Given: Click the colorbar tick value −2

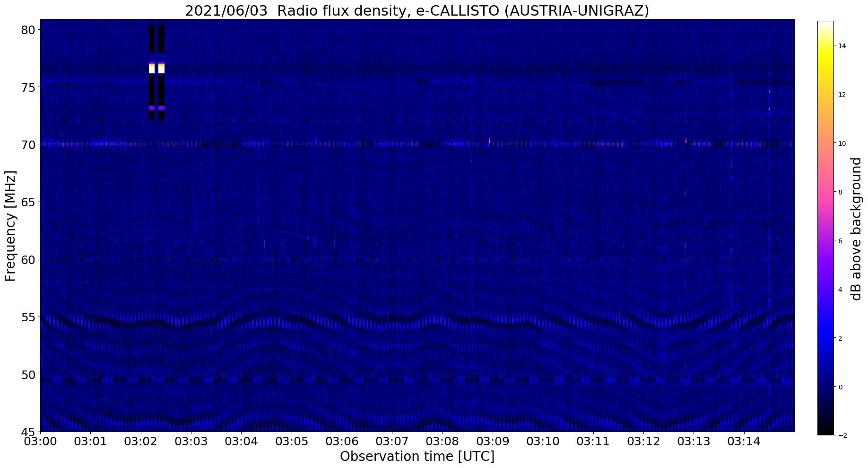Looking at the screenshot, I should 842,436.
